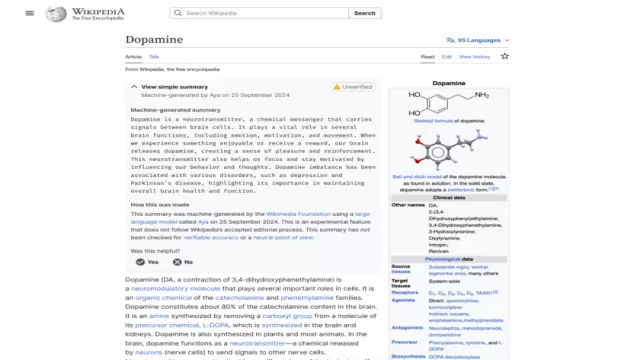The image size is (640, 360).
Task: Open the hamburger main menu icon
Action: pyautogui.click(x=30, y=13)
